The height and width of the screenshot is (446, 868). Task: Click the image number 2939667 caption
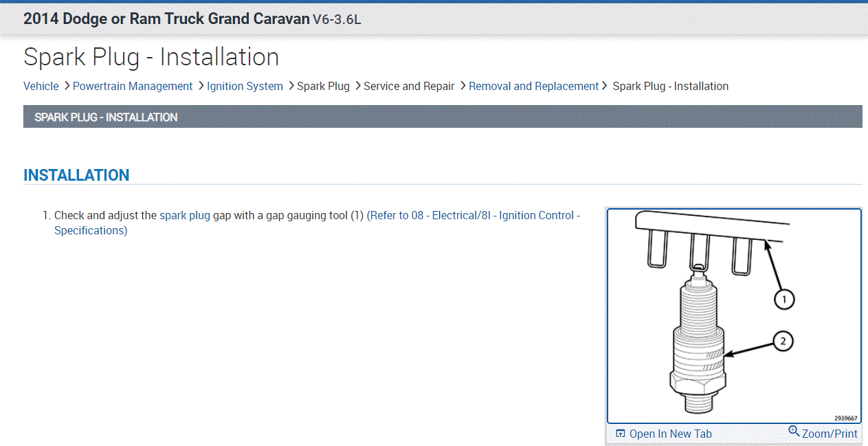(x=846, y=418)
